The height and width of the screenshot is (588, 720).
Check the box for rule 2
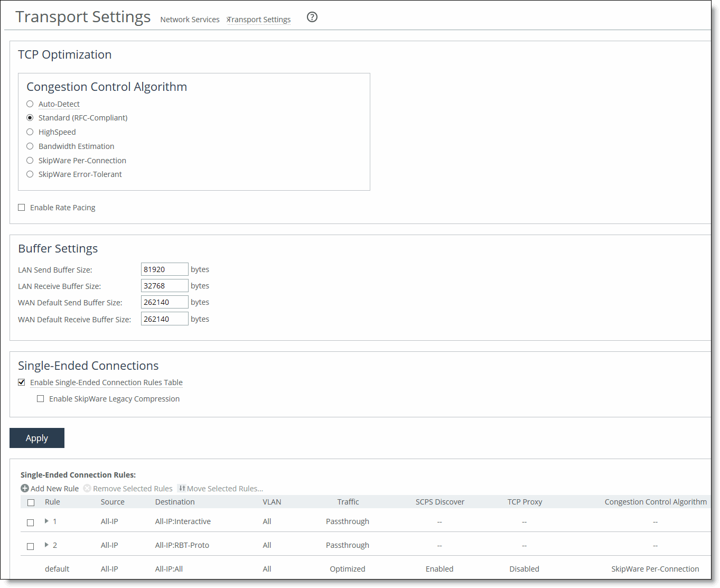pos(31,546)
